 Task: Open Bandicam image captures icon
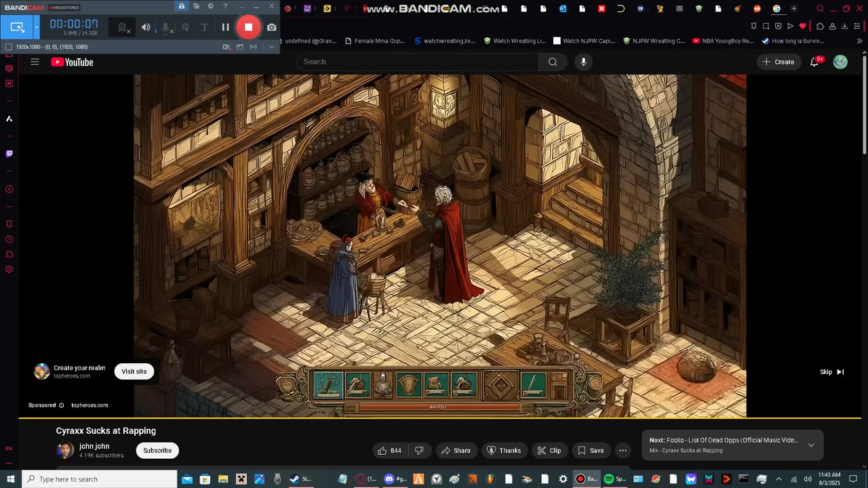pos(240,47)
